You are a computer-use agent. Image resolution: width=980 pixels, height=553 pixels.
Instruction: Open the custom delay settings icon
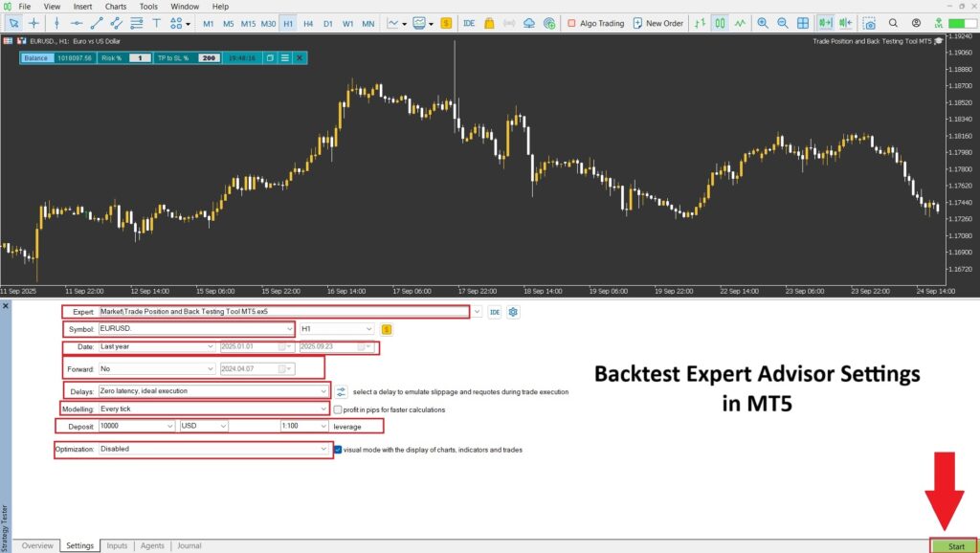coord(342,391)
